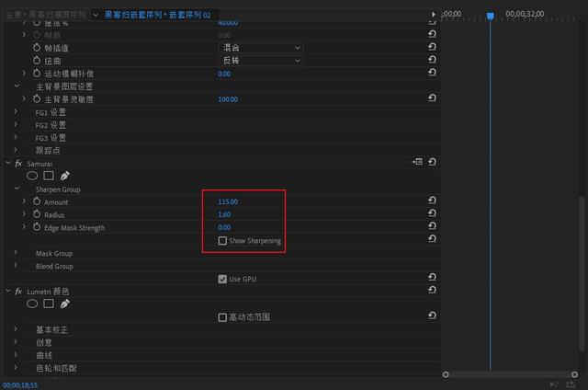Click the Amount value 115.00
Screen dimensions: 588x390
coord(228,201)
